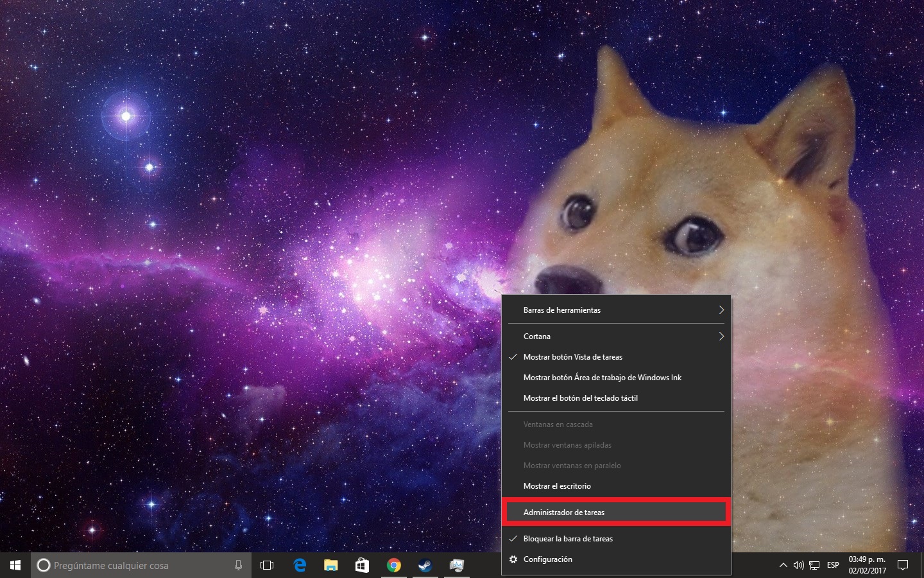This screenshot has height=578, width=924.
Task: Open 'Configuración' with the gear icon
Action: (616, 559)
